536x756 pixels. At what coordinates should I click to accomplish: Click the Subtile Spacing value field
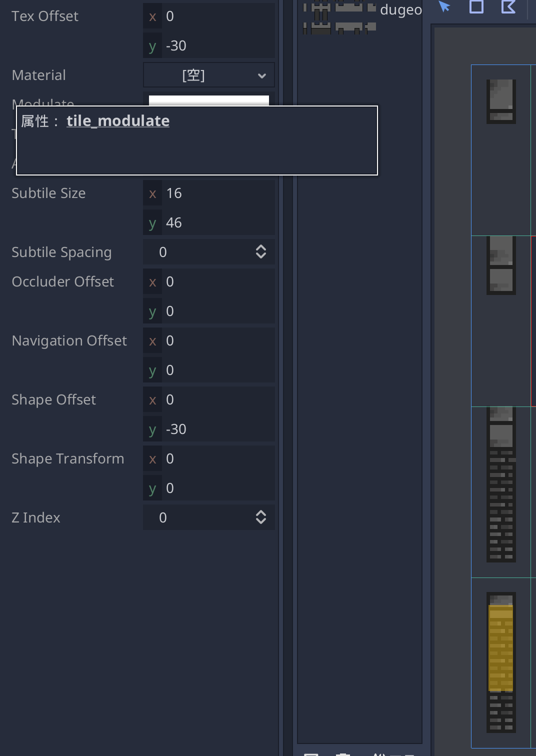[x=200, y=251]
